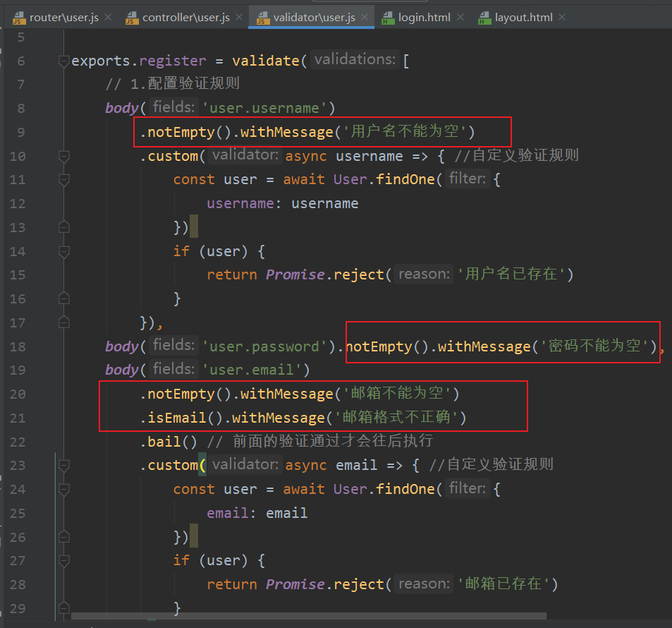672x628 pixels.
Task: Click the horizontal scrollbar at the editor bottom
Action: 309,617
